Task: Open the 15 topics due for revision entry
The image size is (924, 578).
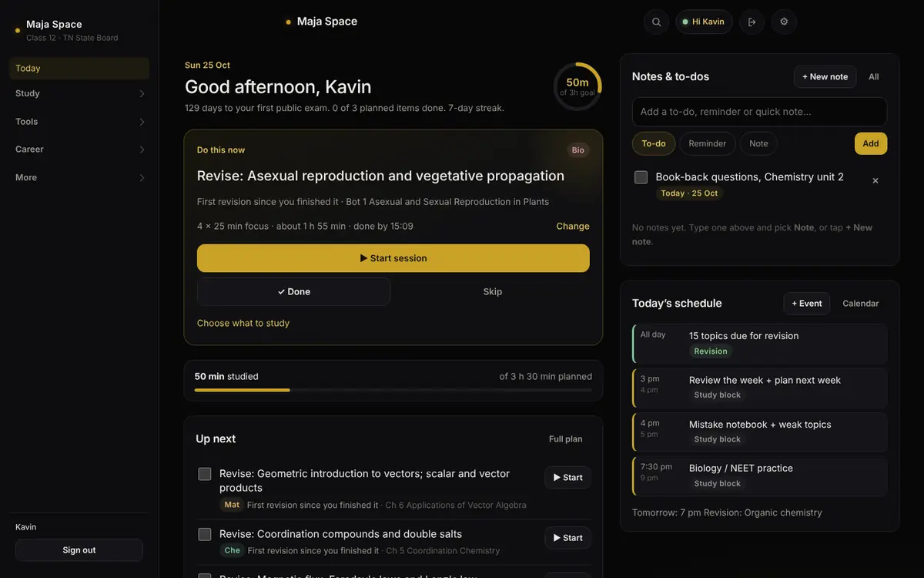Action: 760,343
